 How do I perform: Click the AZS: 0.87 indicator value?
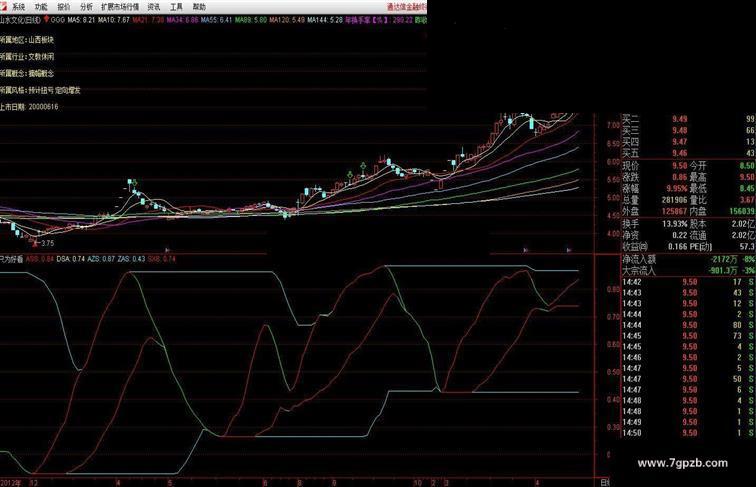click(101, 259)
